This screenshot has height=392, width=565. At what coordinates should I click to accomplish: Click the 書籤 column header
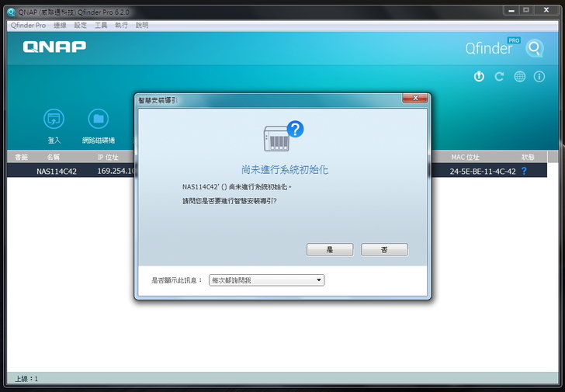(x=21, y=157)
